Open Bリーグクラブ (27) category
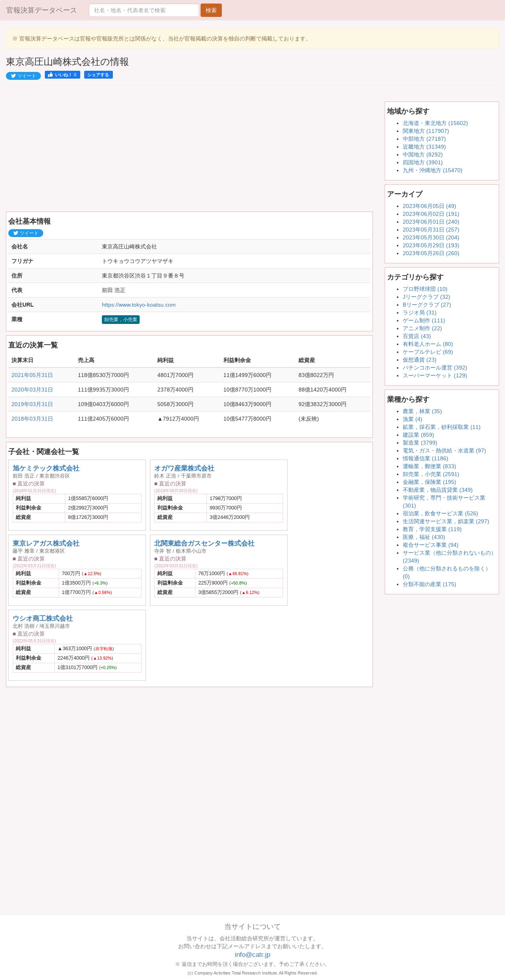 pyautogui.click(x=427, y=305)
